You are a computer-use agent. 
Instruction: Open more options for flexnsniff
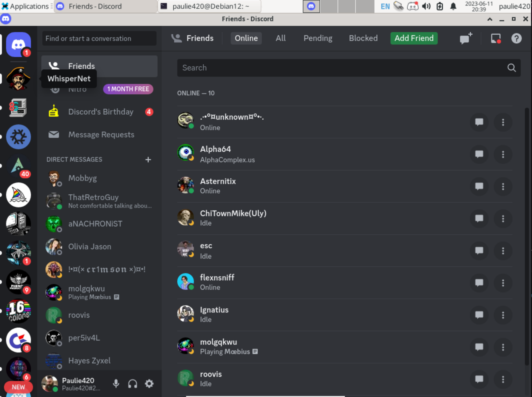(x=503, y=283)
